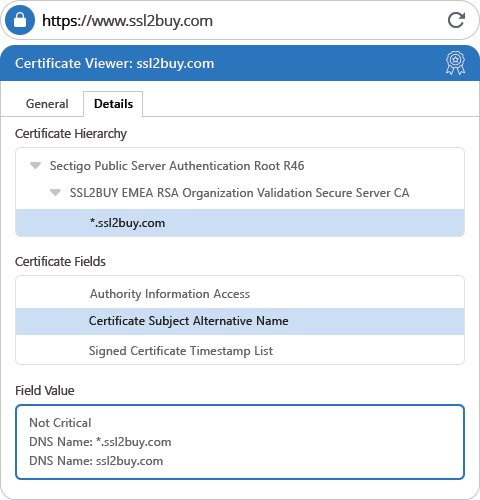Collapse the SSL2BUY EMEA RSA node arrow
This screenshot has height=500, width=480.
[x=55, y=192]
